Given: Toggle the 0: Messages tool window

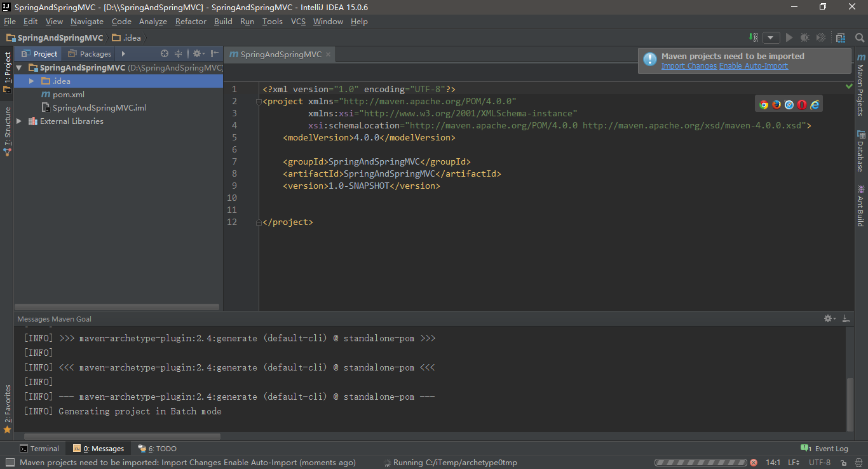Looking at the screenshot, I should coord(98,449).
